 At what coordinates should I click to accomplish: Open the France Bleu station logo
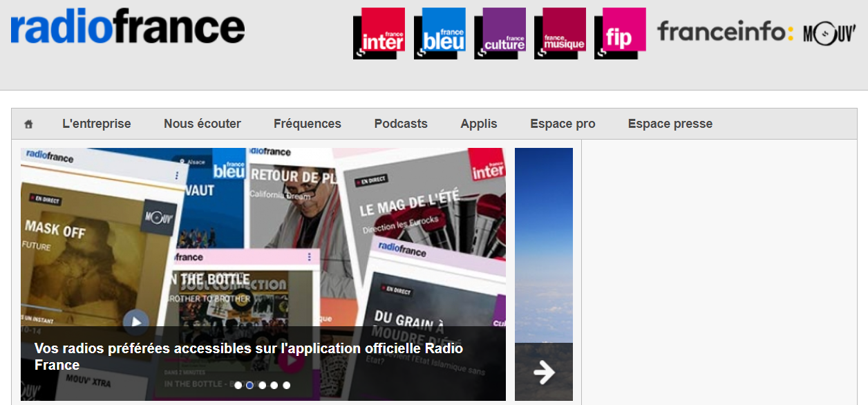(440, 33)
